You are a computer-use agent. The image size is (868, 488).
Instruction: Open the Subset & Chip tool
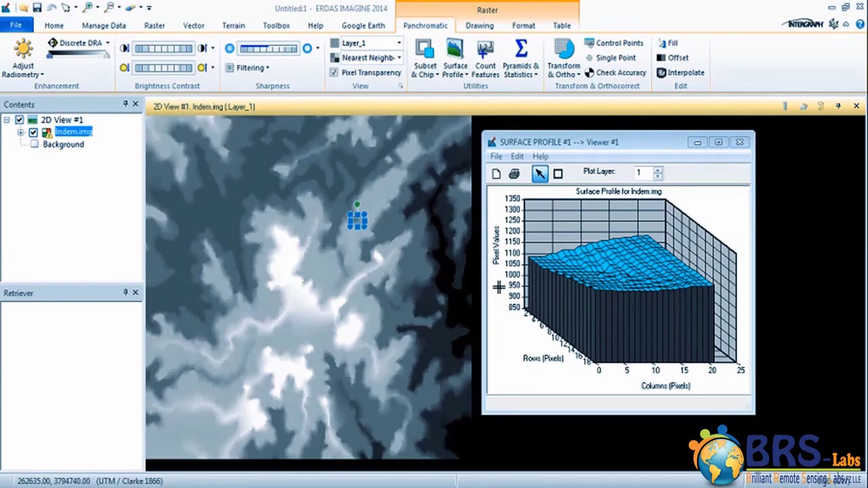click(425, 59)
